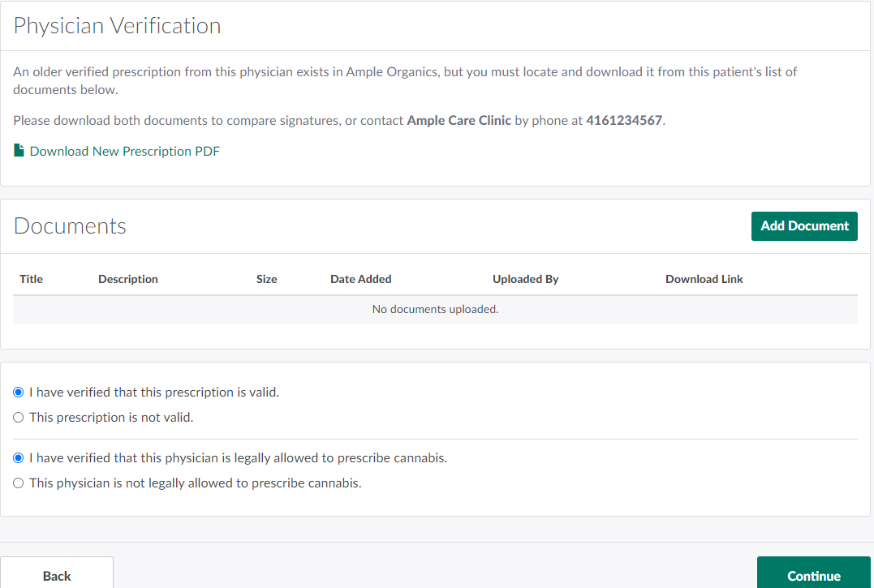The width and height of the screenshot is (874, 588).
Task: Select 'This prescription is not valid' option
Action: click(19, 418)
